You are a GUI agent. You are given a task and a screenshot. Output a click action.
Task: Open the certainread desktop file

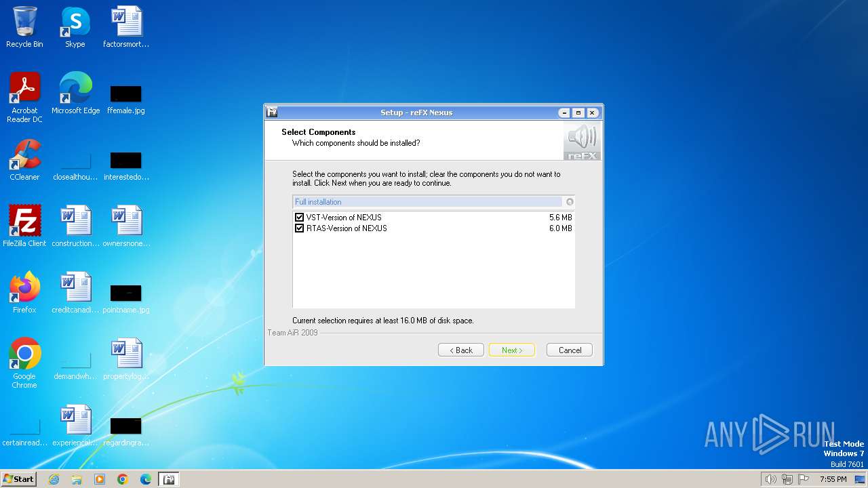pyautogui.click(x=24, y=432)
